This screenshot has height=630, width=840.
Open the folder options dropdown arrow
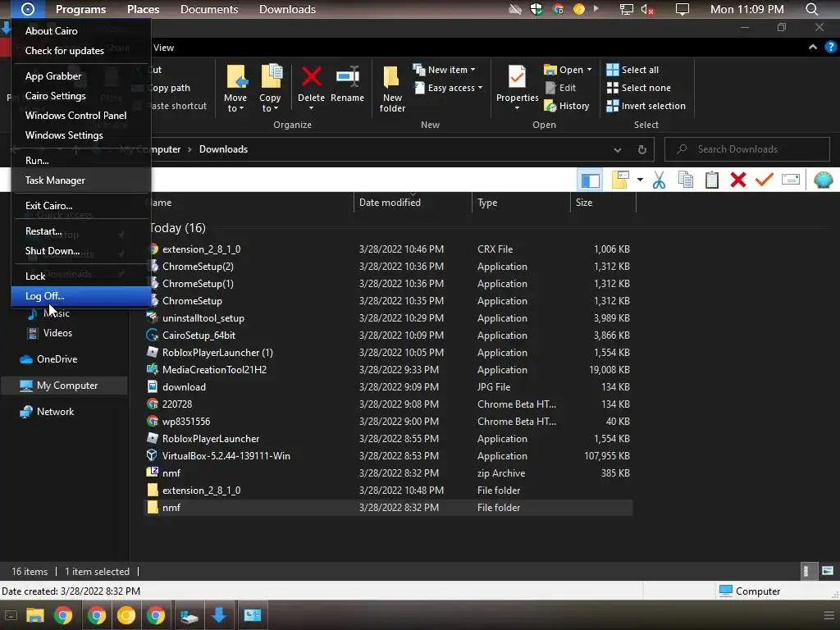tap(640, 180)
